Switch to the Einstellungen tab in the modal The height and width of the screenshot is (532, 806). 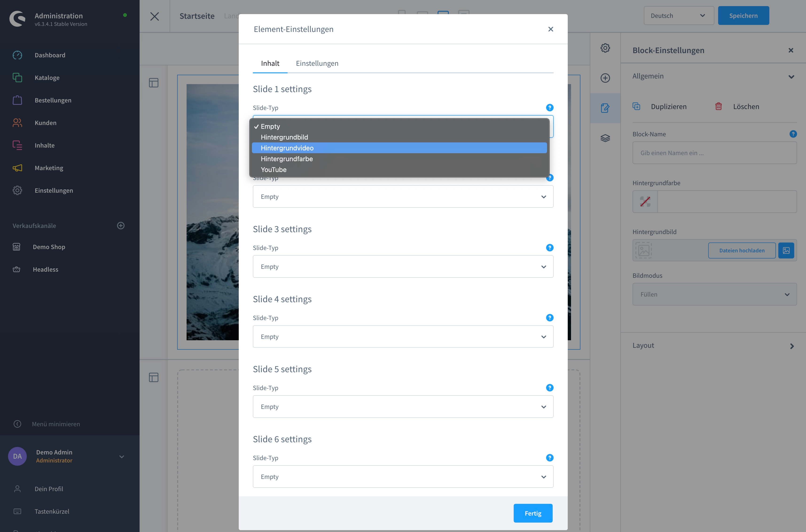317,63
